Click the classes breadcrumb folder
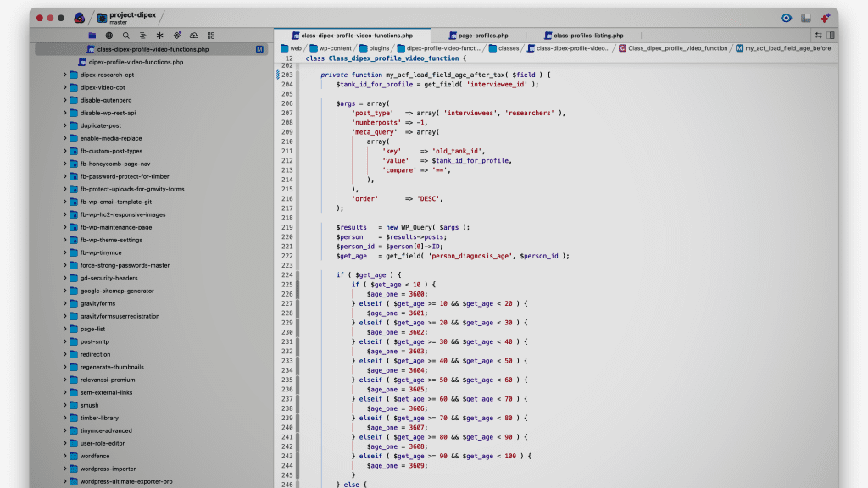 pyautogui.click(x=504, y=48)
